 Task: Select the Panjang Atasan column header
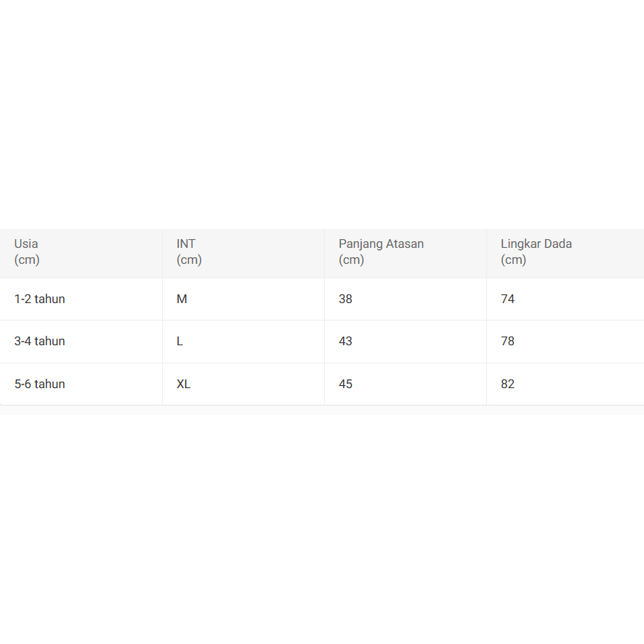pyautogui.click(x=381, y=243)
